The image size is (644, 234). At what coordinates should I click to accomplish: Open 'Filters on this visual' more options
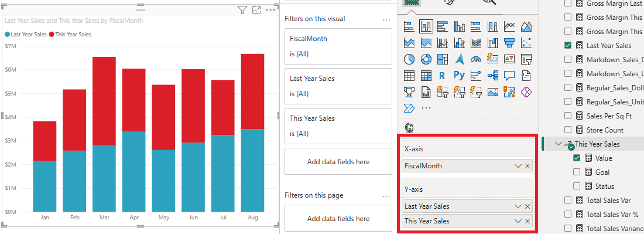(386, 19)
